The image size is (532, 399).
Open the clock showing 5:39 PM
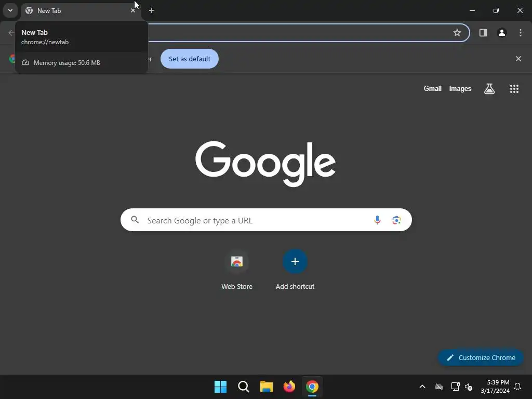click(495, 387)
